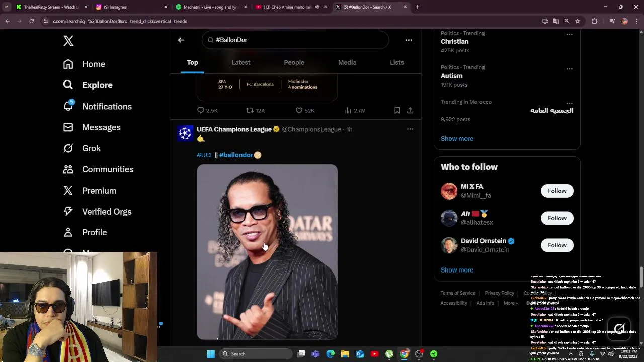Switch to TheRealPatty Stream browser tab
This screenshot has height=362, width=644.
click(51, 7)
